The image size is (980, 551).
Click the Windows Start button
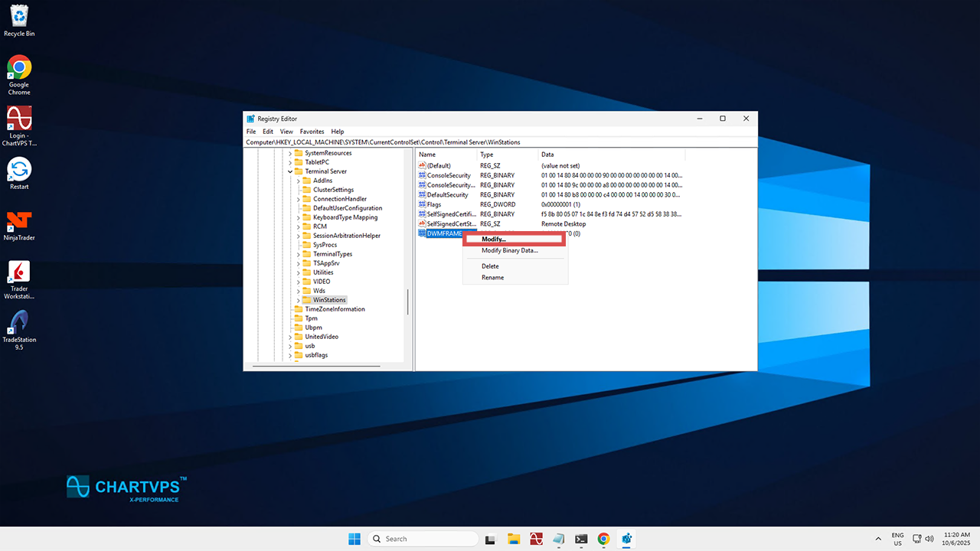point(354,539)
